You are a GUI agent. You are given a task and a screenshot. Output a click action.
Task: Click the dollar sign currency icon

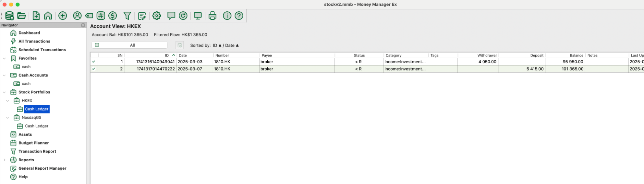click(x=113, y=16)
